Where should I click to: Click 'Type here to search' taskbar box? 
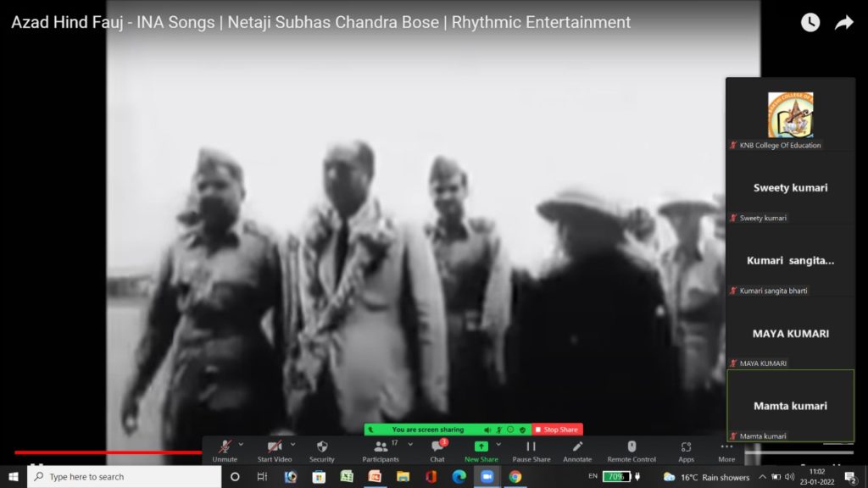pos(124,476)
